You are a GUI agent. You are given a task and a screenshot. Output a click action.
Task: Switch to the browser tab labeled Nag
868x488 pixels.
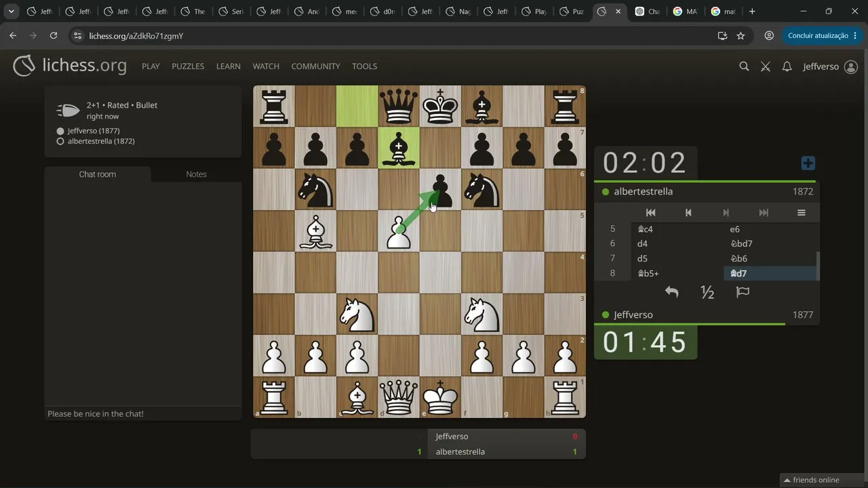[x=458, y=12]
